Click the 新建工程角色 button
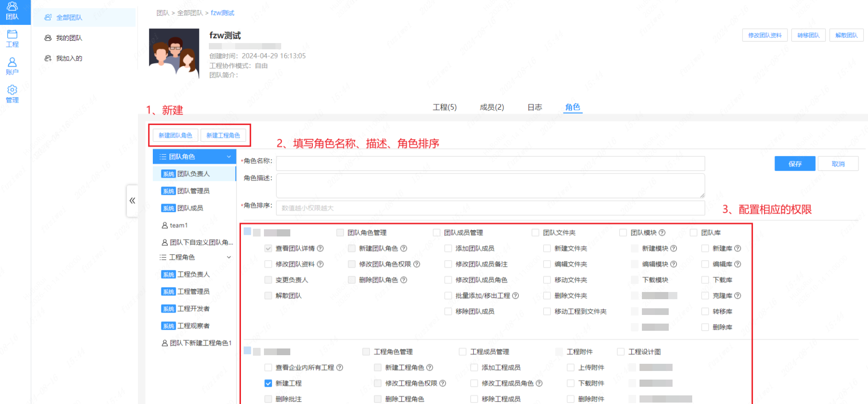The height and width of the screenshot is (404, 868). [x=223, y=135]
